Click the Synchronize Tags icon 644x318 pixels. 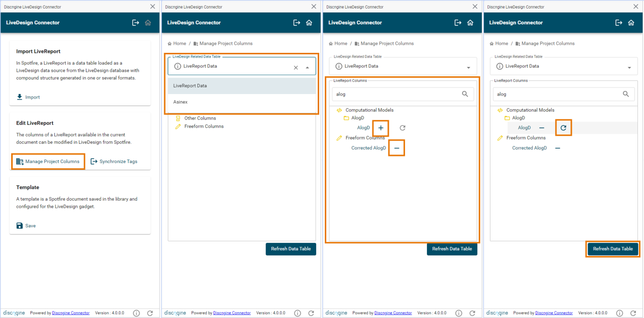[x=94, y=161]
